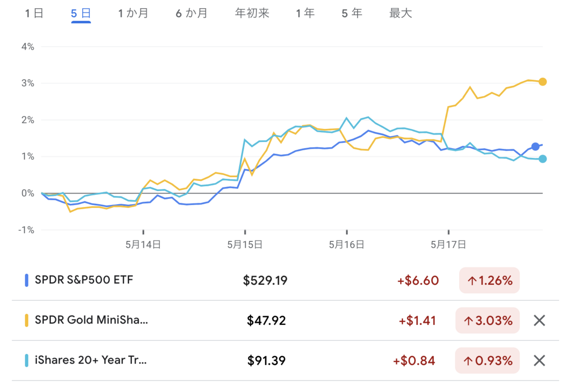
Task: Click the $529.19 price
Action: 265,280
